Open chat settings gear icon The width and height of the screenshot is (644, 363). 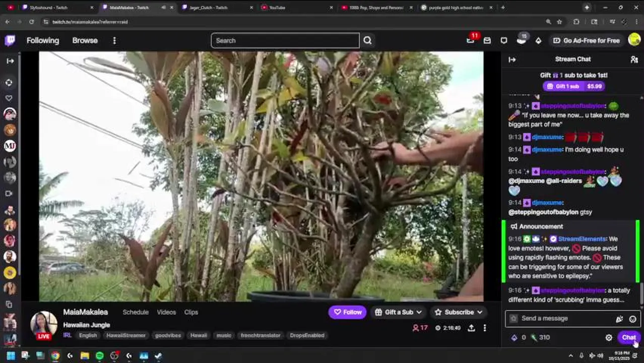coord(609,338)
